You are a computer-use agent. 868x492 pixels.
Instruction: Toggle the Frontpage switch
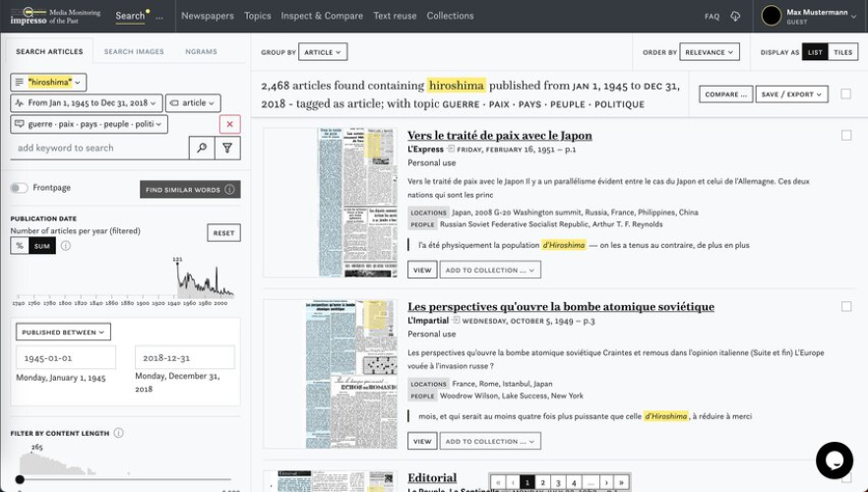pos(19,188)
